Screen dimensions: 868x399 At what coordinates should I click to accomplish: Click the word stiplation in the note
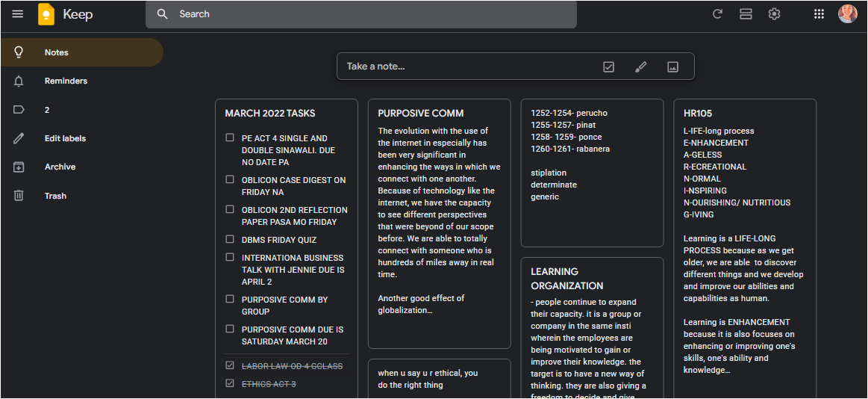(x=549, y=173)
